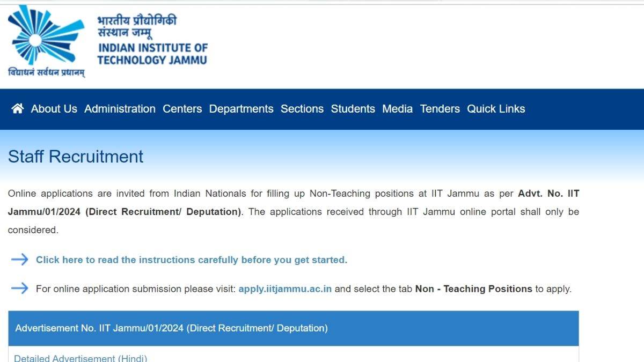
Task: Click the blue arrow beside the instructions link
Action: pyautogui.click(x=21, y=260)
